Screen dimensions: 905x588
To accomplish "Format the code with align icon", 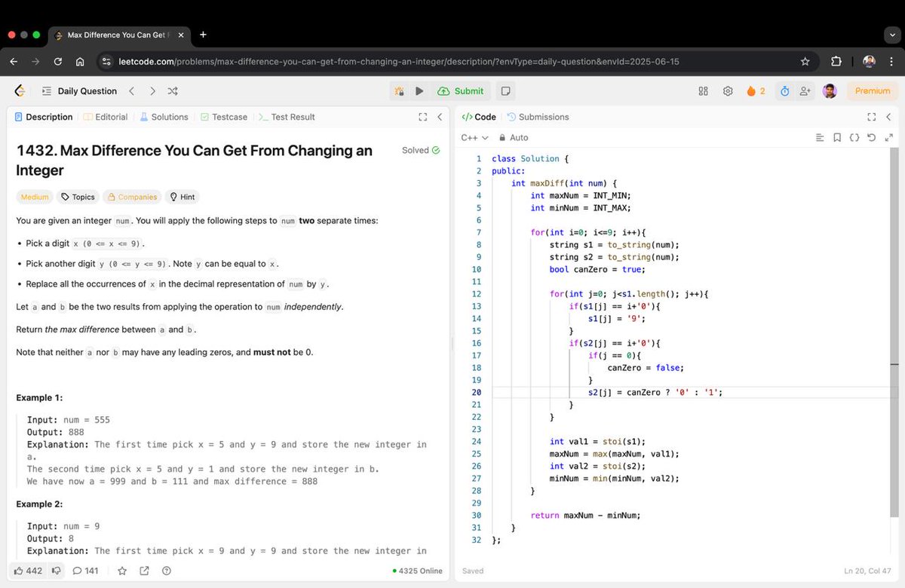I will pyautogui.click(x=821, y=138).
